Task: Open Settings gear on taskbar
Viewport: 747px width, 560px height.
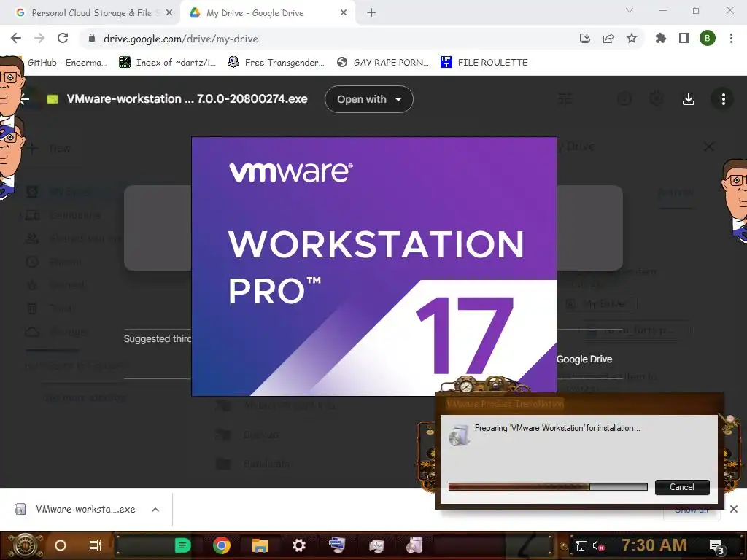Action: [x=298, y=545]
